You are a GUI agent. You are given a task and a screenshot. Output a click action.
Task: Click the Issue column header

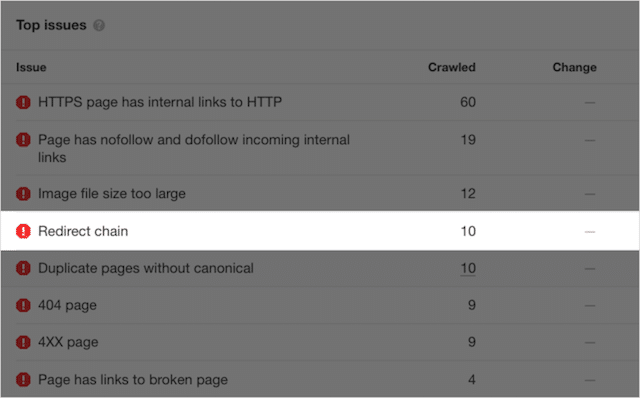(31, 67)
